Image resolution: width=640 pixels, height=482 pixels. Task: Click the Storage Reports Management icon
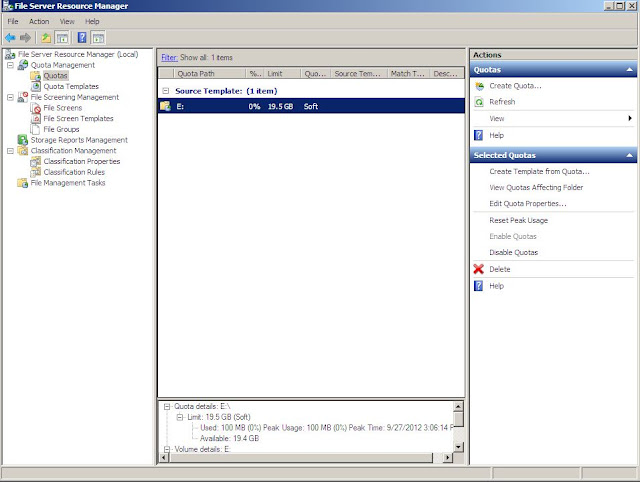tap(23, 140)
